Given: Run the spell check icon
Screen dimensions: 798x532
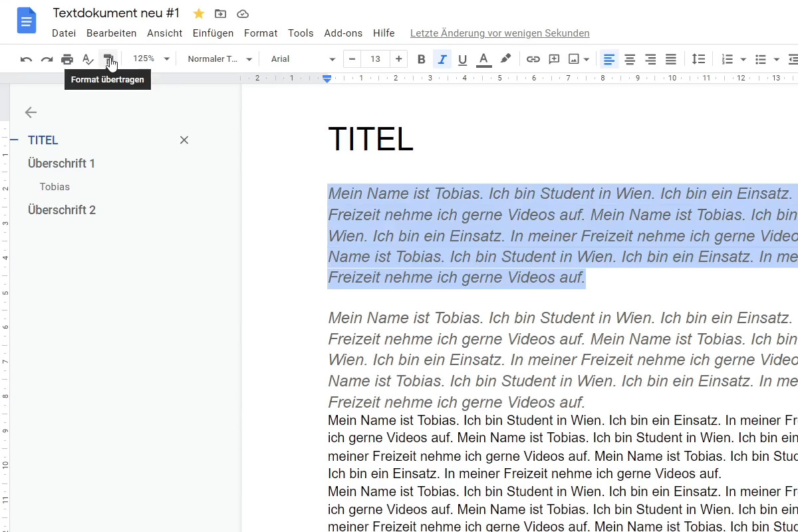Looking at the screenshot, I should 88,59.
